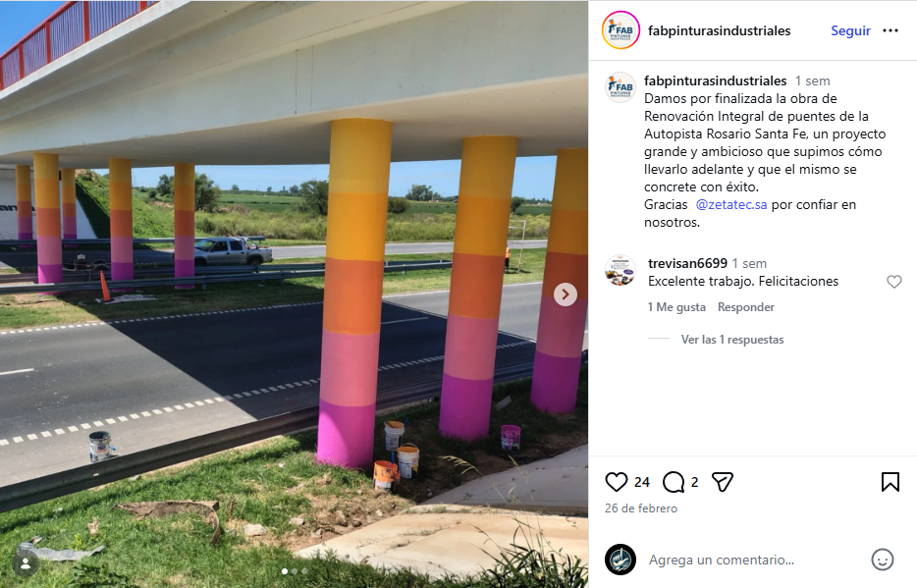Open the three-dot more options menu

point(890,30)
